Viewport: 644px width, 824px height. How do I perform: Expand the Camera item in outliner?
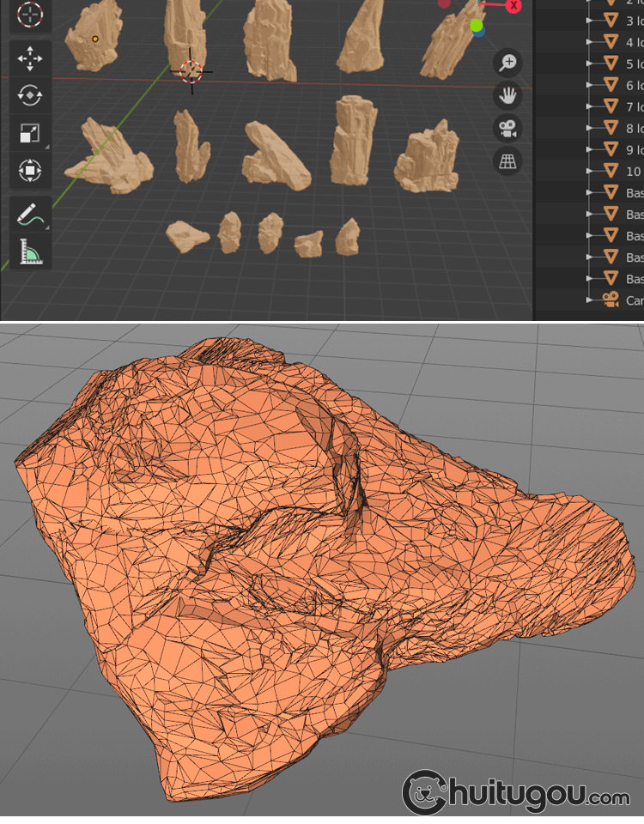(x=589, y=300)
